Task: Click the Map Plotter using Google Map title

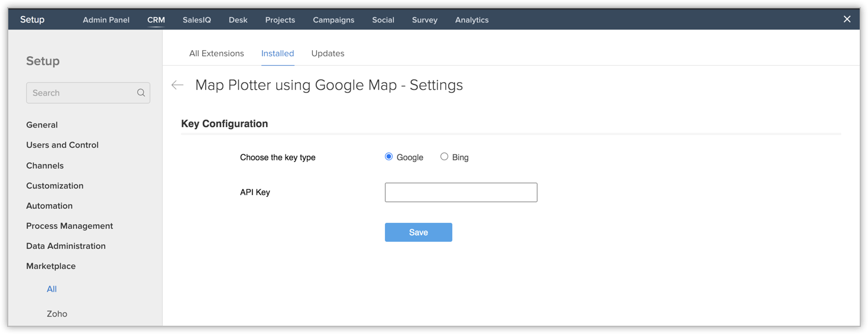Action: click(x=329, y=85)
